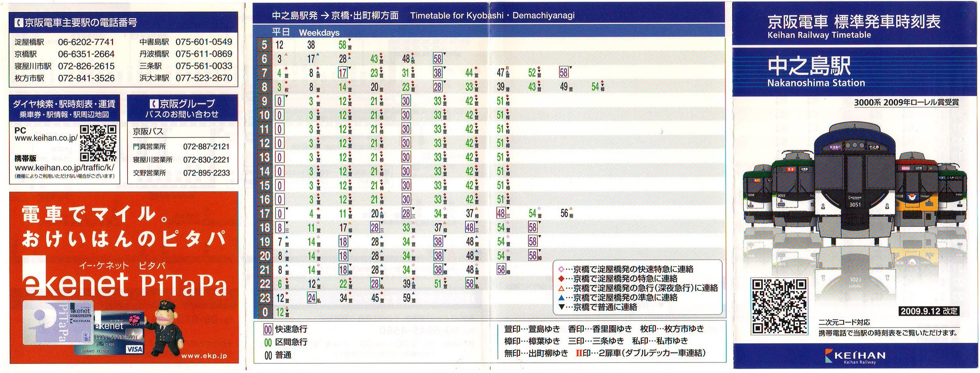The height and width of the screenshot is (373, 980).
Task: Click 丹波橋駅 phone number 075-611-0869
Action: click(204, 54)
